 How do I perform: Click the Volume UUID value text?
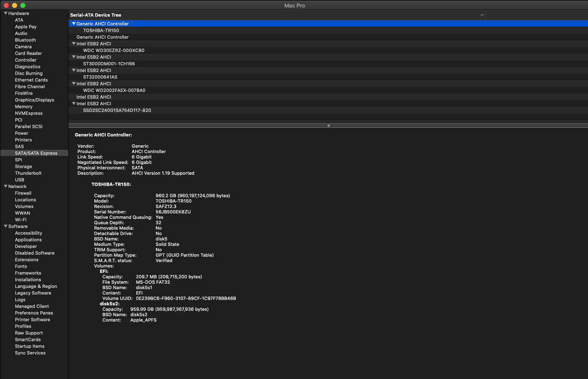pyautogui.click(x=186, y=298)
